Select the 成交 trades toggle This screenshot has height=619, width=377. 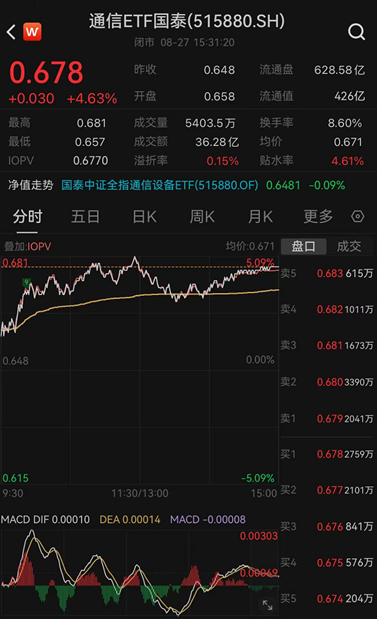[x=349, y=246]
